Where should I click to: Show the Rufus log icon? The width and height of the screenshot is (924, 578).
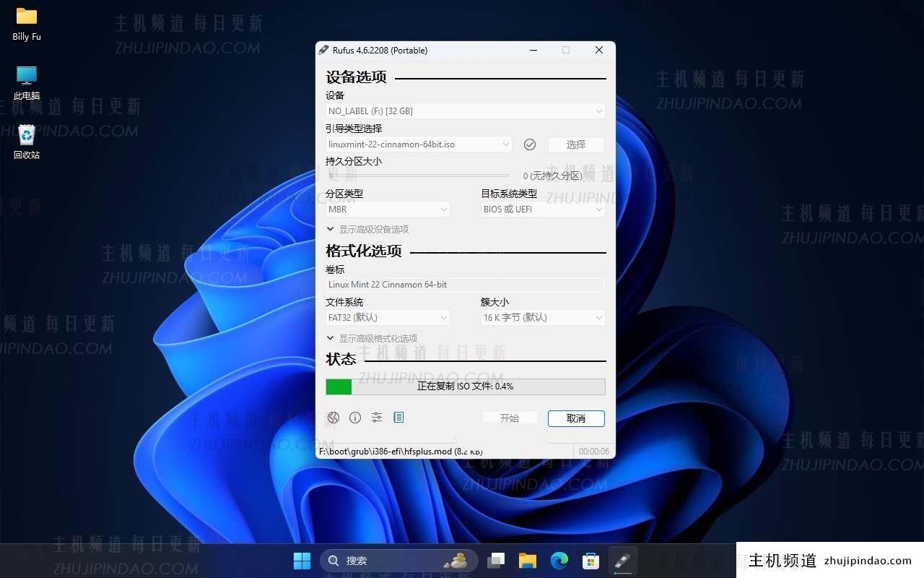click(x=398, y=418)
